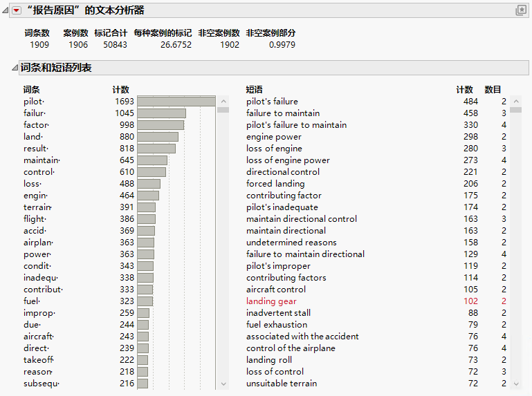Select the term 'flight·'
Screen dimensions: 532x396
tap(35, 219)
